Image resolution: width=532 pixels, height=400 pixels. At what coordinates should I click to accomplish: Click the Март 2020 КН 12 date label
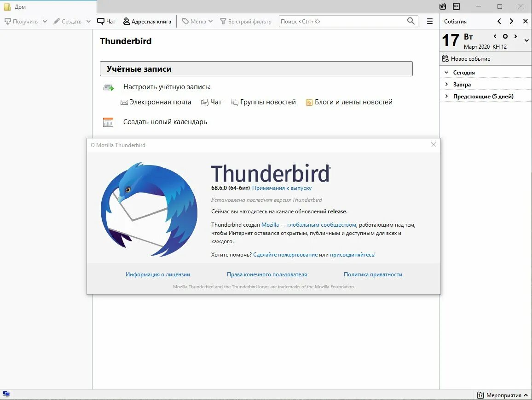point(485,47)
